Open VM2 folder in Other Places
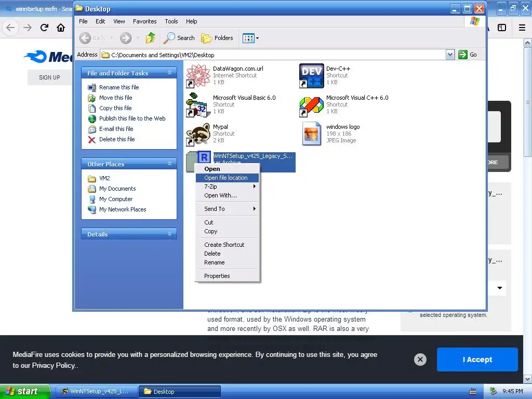Image resolution: width=532 pixels, height=399 pixels. (104, 179)
